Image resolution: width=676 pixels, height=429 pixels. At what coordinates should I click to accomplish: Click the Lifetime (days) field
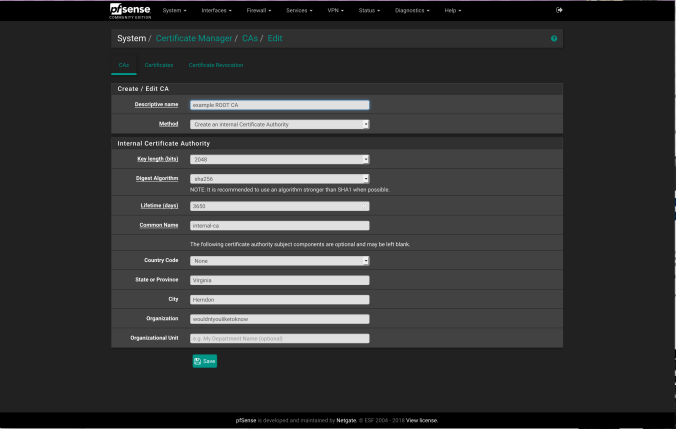tap(280, 205)
